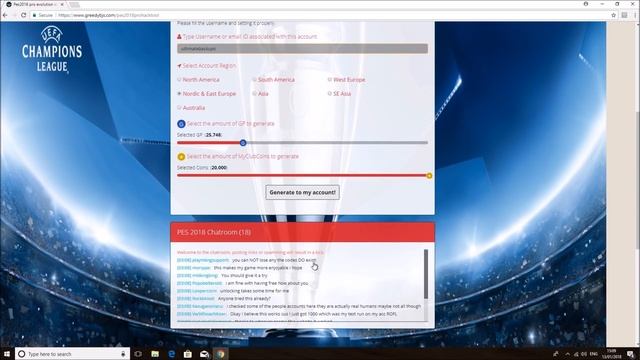Viewport: 640px width, 360px height.
Task: Click the username or email input field
Action: 302,49
